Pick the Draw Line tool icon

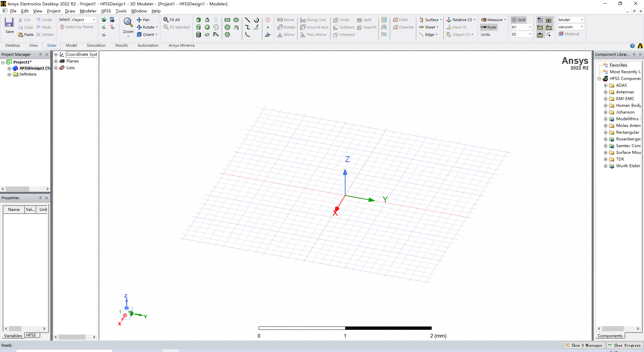(248, 20)
